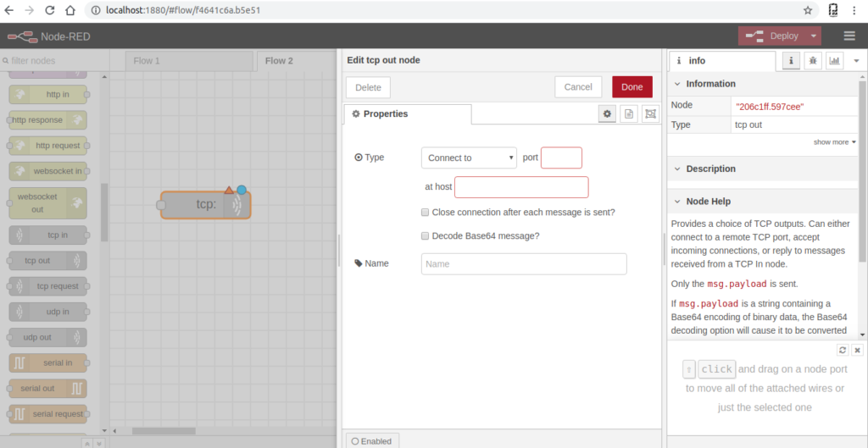This screenshot has height=448, width=868.
Task: Expand details with show more
Action: tap(834, 142)
